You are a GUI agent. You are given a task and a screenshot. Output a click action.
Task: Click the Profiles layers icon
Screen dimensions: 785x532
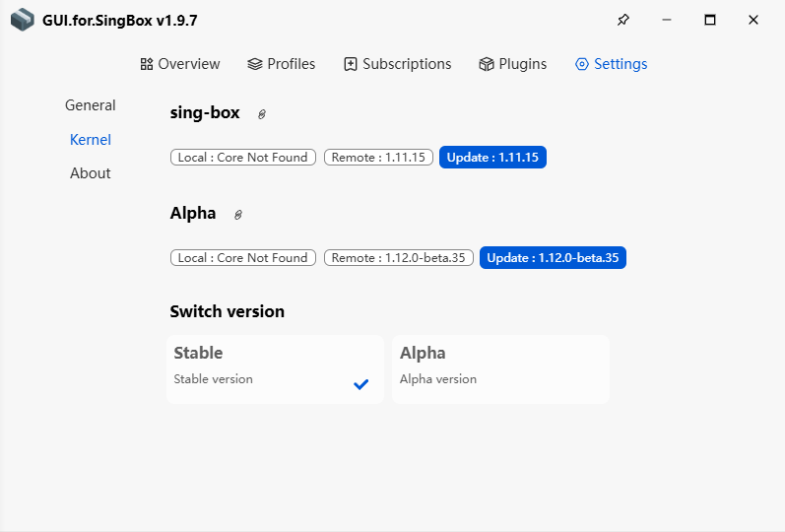click(255, 64)
